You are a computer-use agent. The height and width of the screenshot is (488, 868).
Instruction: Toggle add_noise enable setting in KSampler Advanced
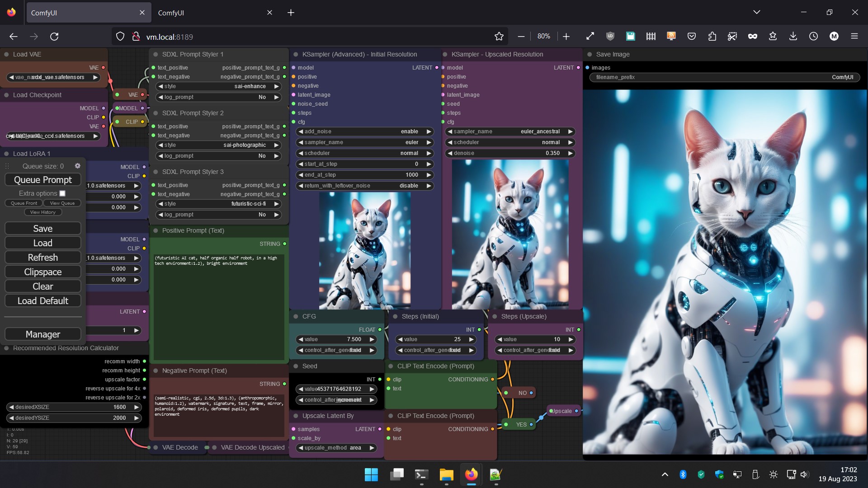tap(364, 131)
